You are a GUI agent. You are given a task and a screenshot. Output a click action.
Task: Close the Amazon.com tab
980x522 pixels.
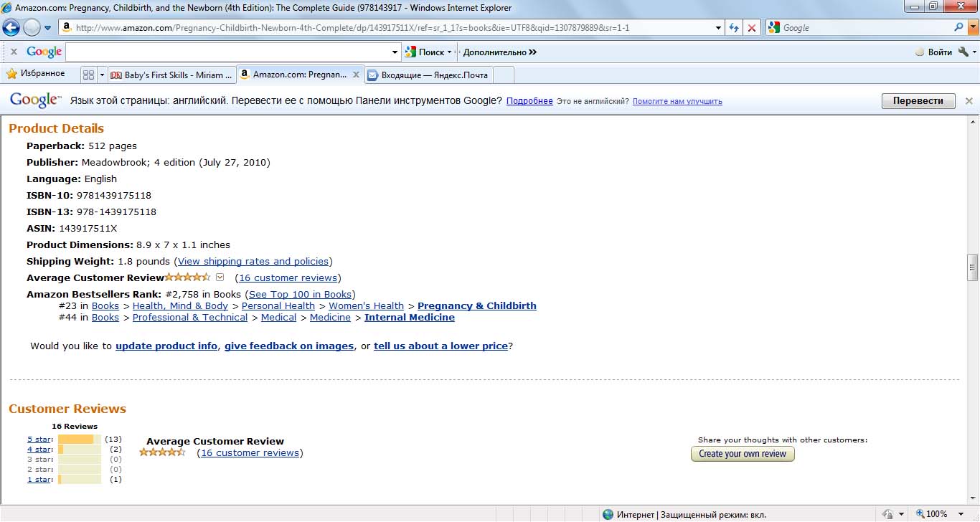356,75
